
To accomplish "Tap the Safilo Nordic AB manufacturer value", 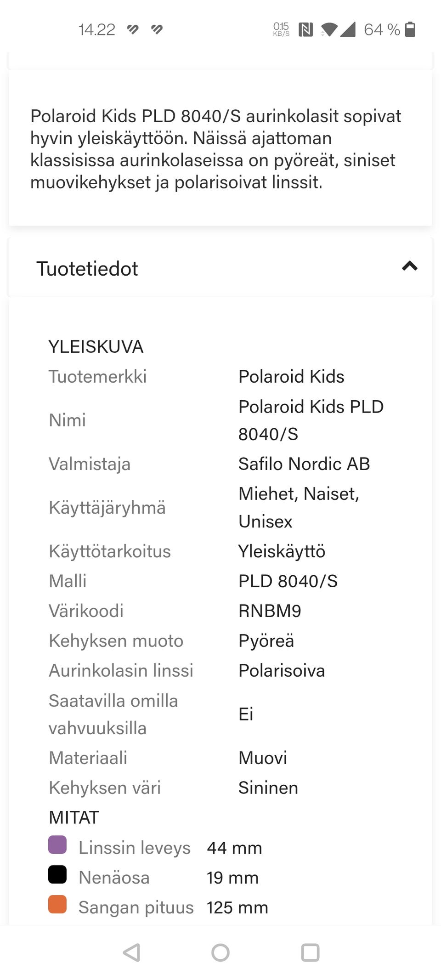I will (304, 464).
